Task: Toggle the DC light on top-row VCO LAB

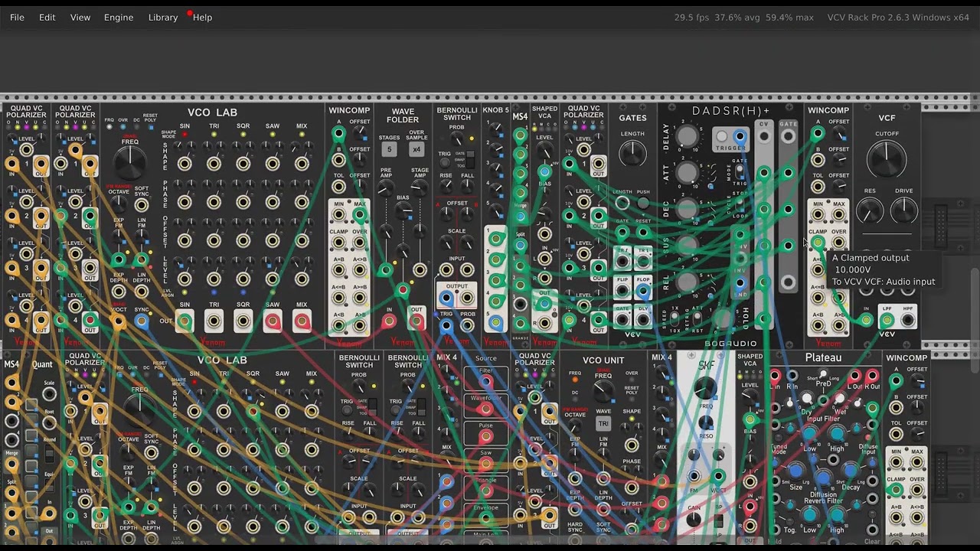Action: [136, 126]
